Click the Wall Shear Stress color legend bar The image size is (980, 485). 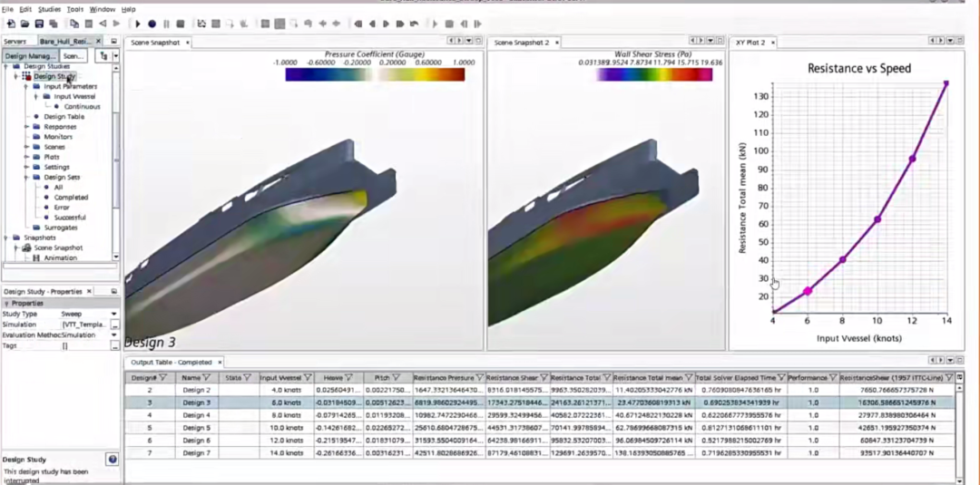tap(654, 74)
